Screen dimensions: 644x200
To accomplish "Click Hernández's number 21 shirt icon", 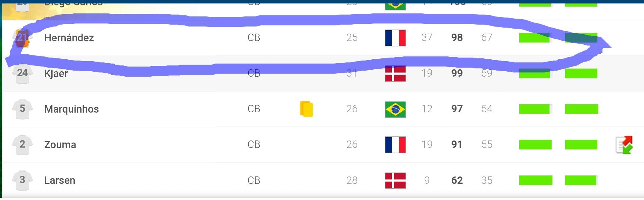I will (x=22, y=38).
